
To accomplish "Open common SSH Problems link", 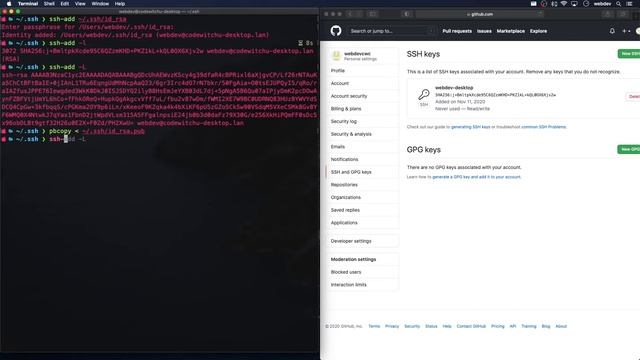I will pyautogui.click(x=544, y=127).
